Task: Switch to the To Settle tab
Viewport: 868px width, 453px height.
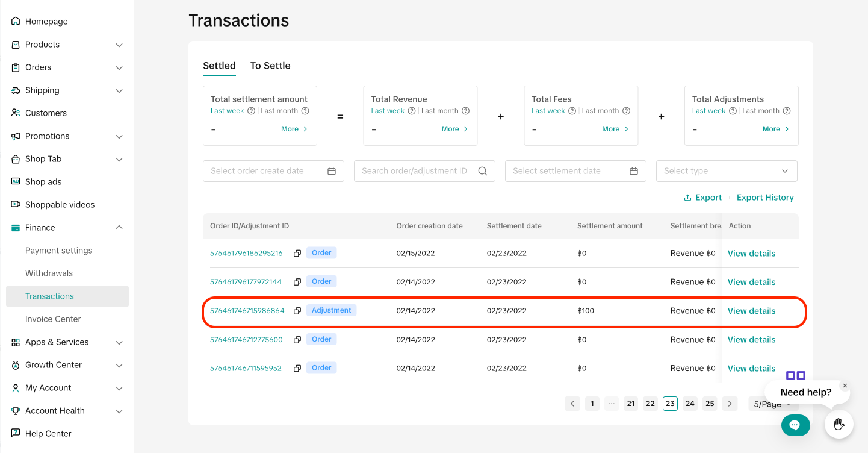Action: click(270, 66)
